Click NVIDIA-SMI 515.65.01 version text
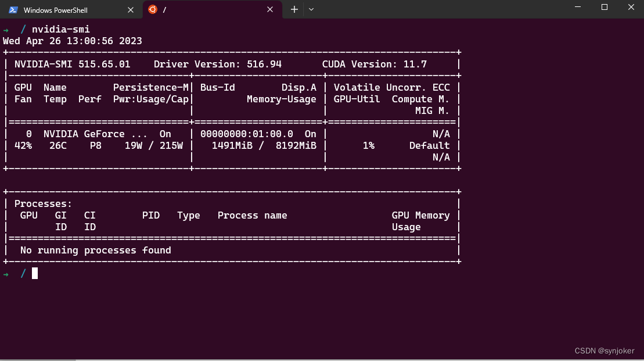The height and width of the screenshot is (361, 644). (72, 64)
